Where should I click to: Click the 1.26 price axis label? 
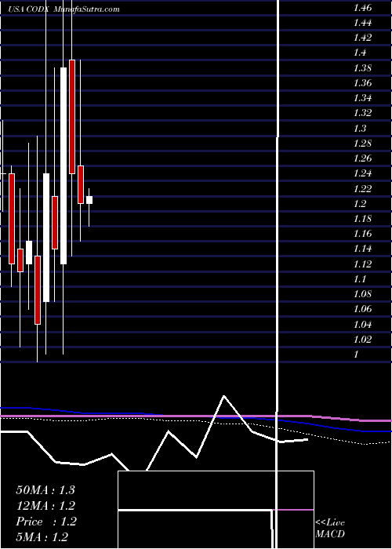click(362, 158)
